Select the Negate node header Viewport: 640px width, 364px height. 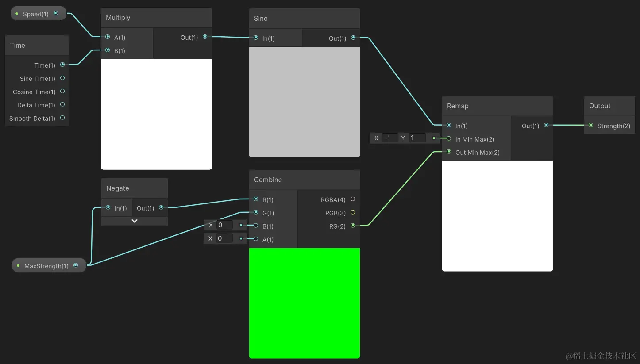135,188
